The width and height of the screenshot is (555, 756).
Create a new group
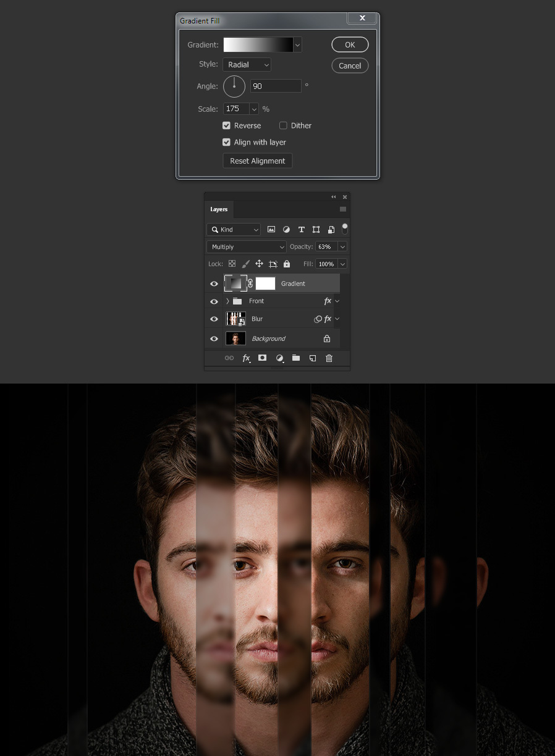point(296,358)
